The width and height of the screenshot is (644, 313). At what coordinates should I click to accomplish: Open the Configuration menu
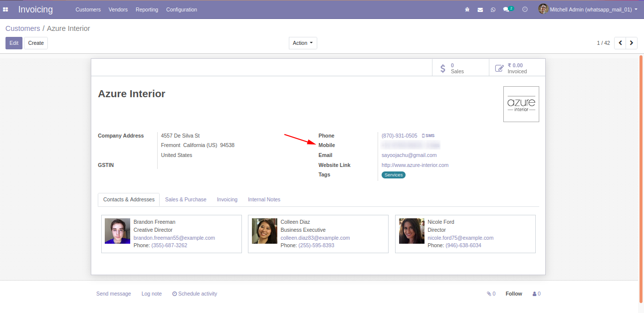click(182, 9)
